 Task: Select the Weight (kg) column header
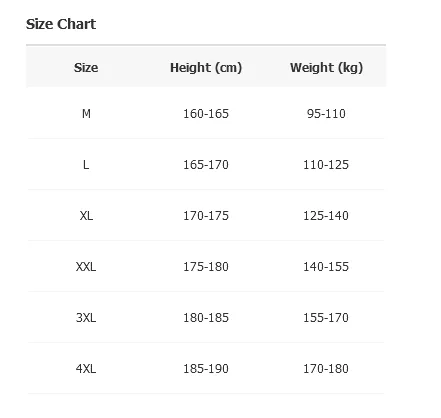[326, 68]
